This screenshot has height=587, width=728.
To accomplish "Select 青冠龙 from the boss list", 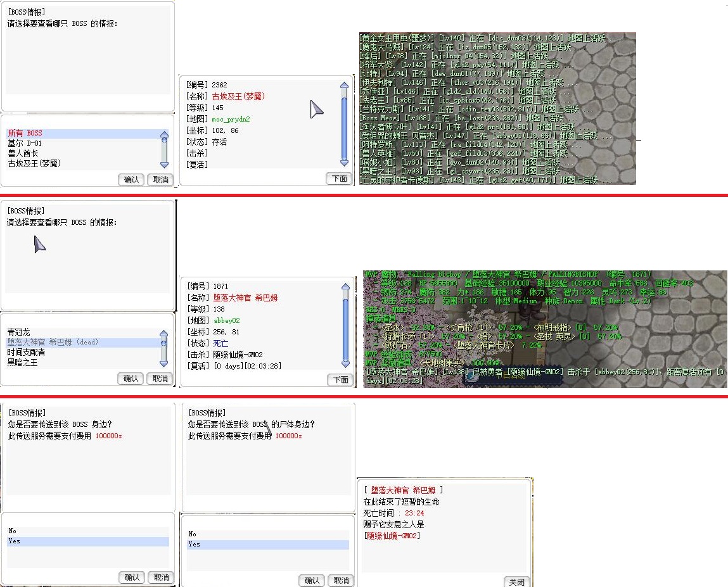I will click(x=18, y=332).
